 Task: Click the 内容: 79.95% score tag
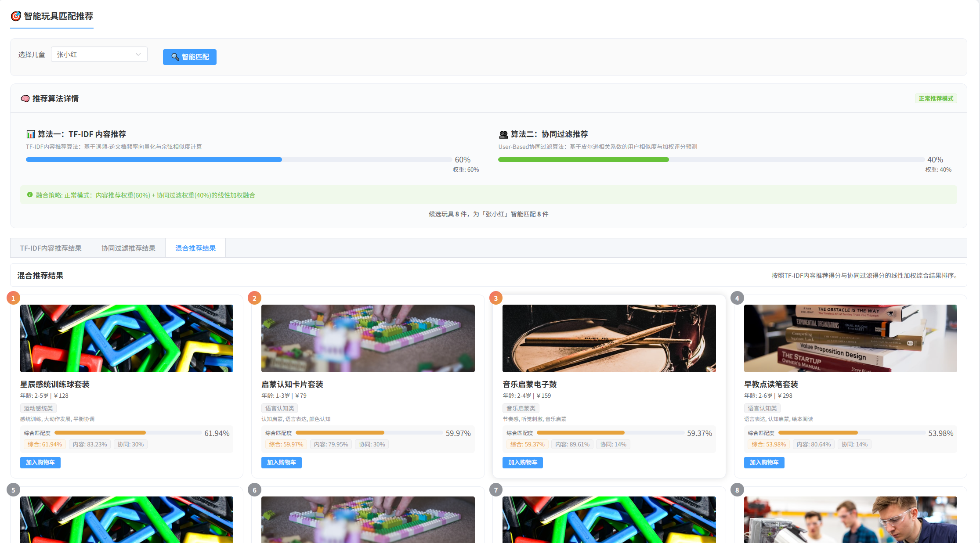(331, 444)
